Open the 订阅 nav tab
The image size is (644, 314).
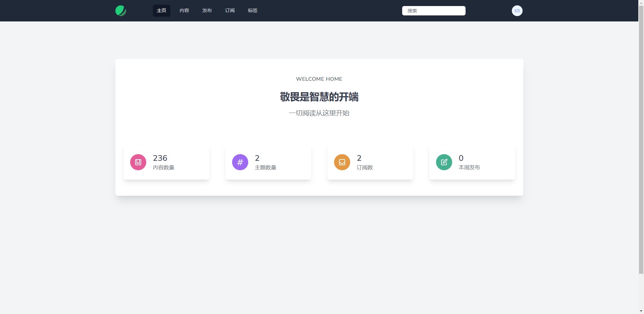(230, 11)
